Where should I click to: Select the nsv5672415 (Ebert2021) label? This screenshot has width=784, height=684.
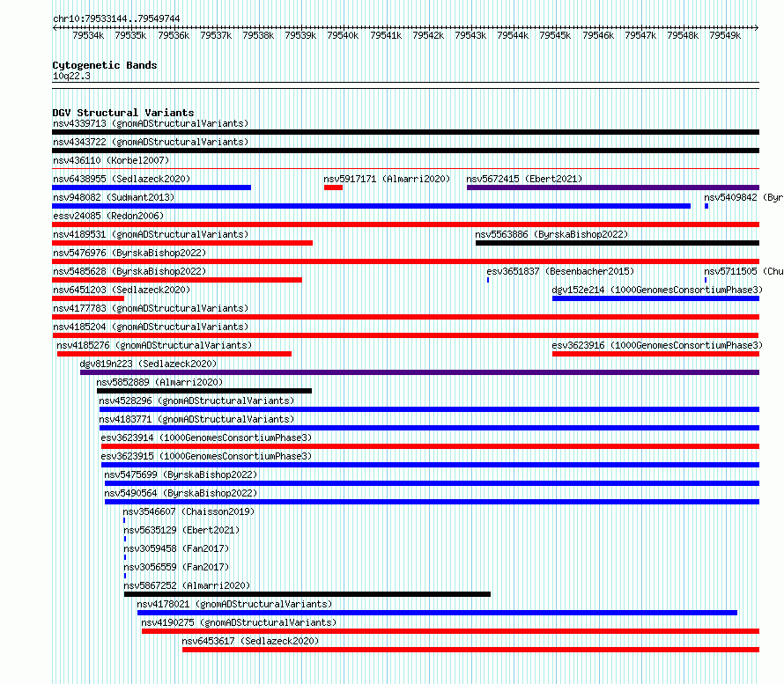point(524,179)
